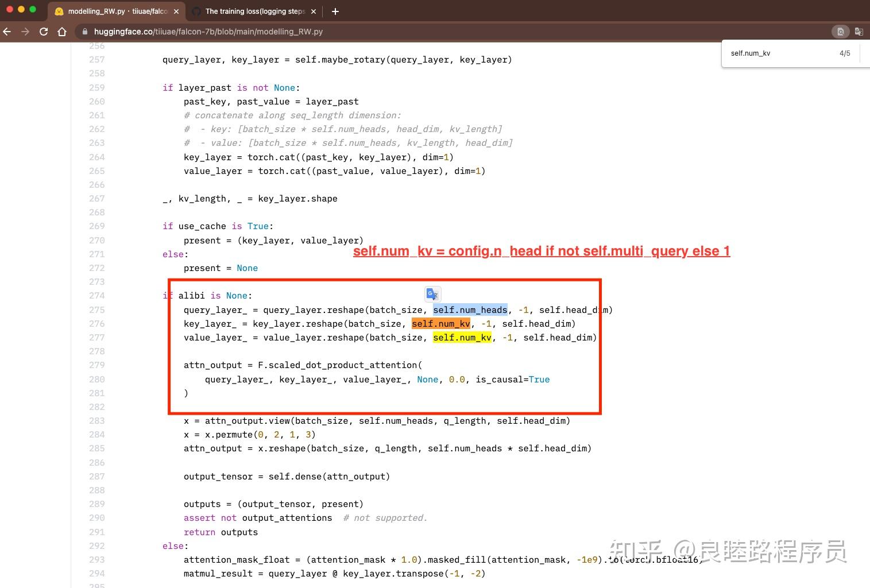This screenshot has height=588, width=870.
Task: Switch to the training loss tab
Action: tap(253, 11)
